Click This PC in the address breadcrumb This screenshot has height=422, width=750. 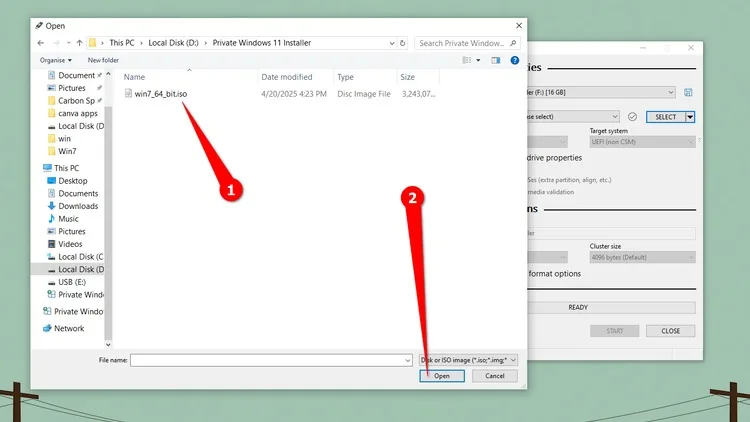tap(122, 43)
